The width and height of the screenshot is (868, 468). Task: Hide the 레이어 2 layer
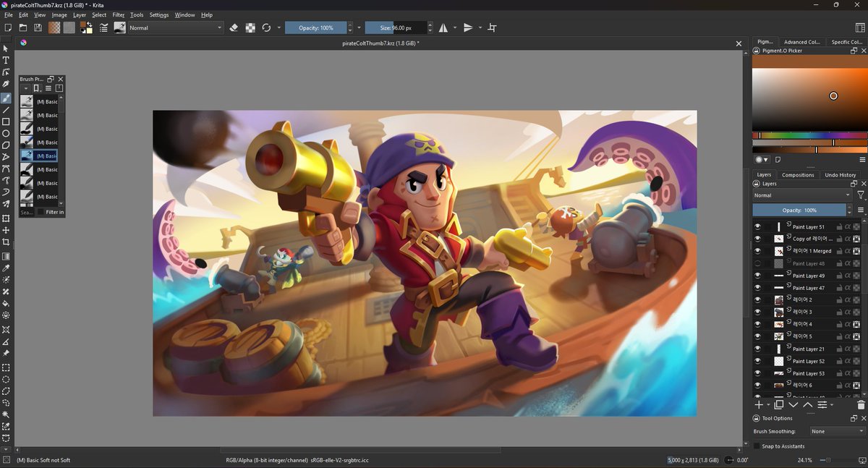tap(758, 299)
